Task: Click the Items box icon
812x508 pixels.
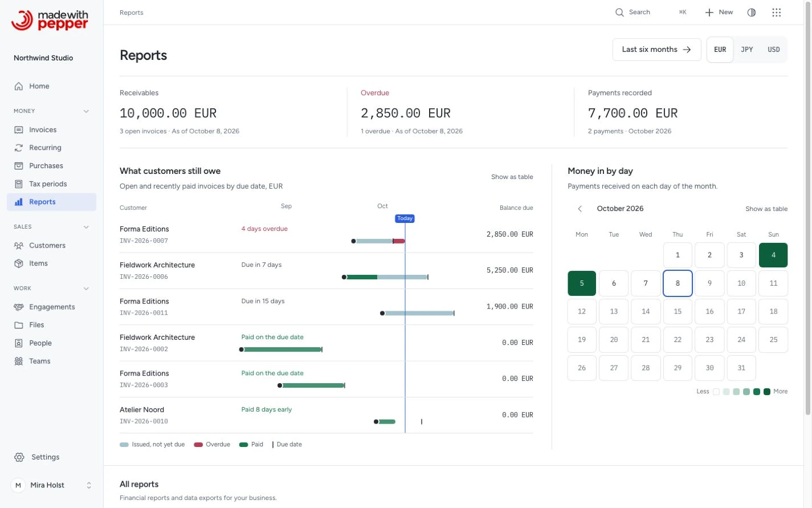Action: (19, 263)
